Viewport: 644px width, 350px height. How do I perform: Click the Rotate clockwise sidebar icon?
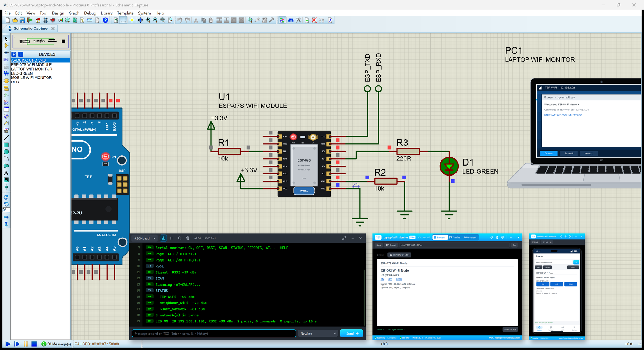[6, 197]
